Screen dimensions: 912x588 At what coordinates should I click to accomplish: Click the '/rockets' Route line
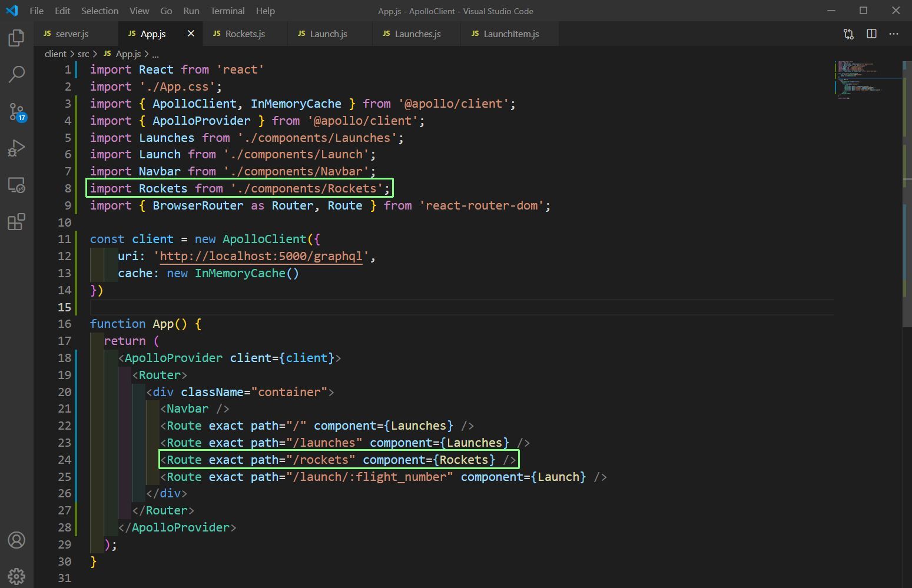pos(339,460)
